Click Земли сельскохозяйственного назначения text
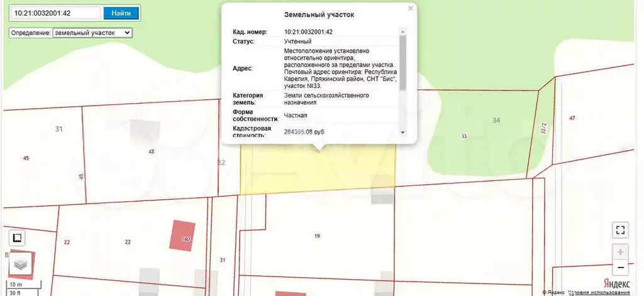 pyautogui.click(x=326, y=99)
